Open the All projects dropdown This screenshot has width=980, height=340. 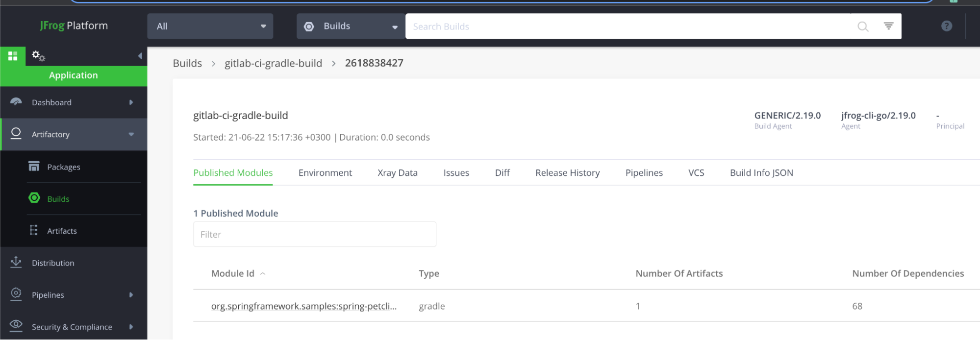pyautogui.click(x=210, y=26)
